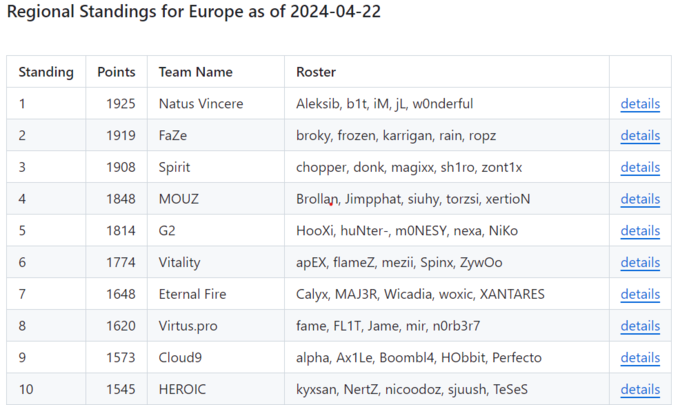Open Vitality's details link
Image resolution: width=680 pixels, height=405 pixels.
(640, 263)
